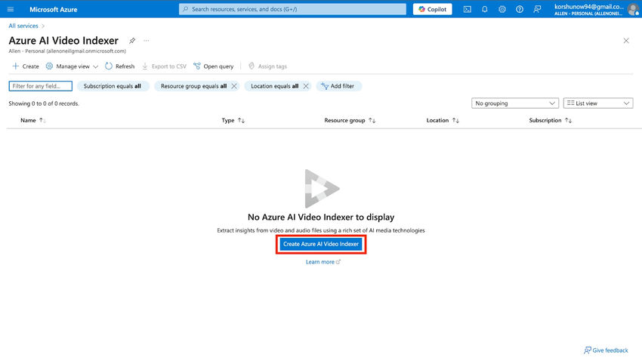
Task: Remove the Resource group filter
Action: point(234,86)
